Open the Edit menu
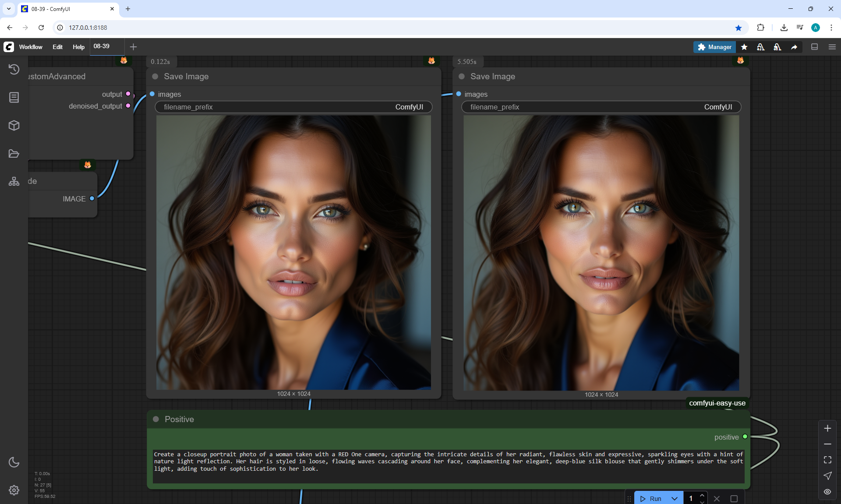The height and width of the screenshot is (504, 841). click(57, 47)
